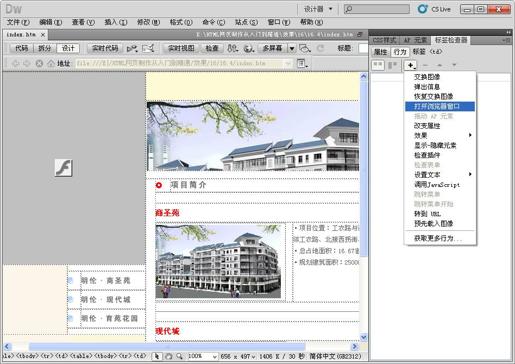This screenshot has width=515, height=364.
Task: Click the 标题 title input field
Action: coord(363,48)
